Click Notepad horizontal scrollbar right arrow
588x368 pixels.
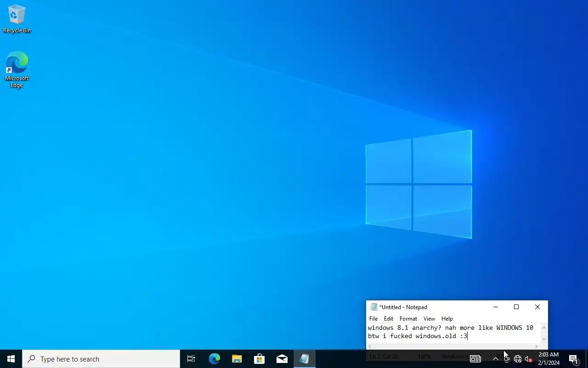536,346
